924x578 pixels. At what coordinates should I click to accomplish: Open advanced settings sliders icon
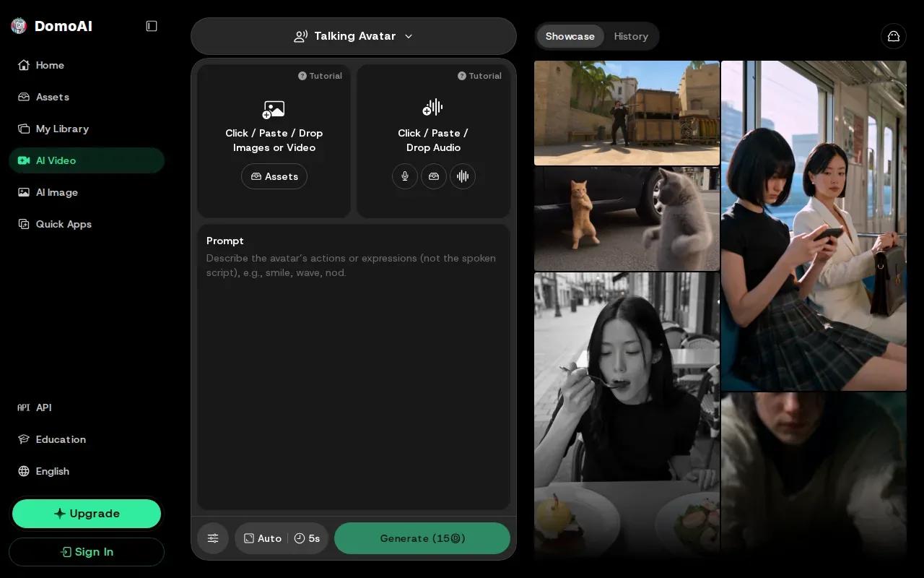point(213,538)
